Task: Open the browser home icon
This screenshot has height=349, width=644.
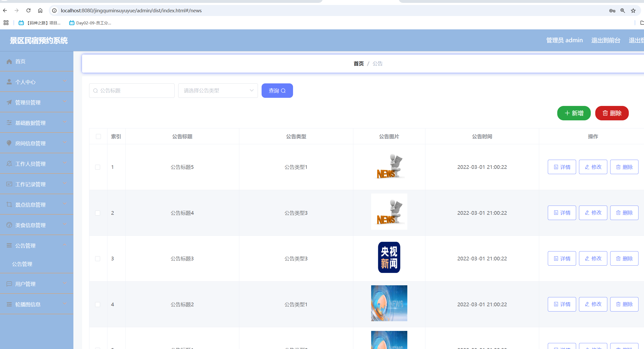Action: pyautogui.click(x=40, y=10)
